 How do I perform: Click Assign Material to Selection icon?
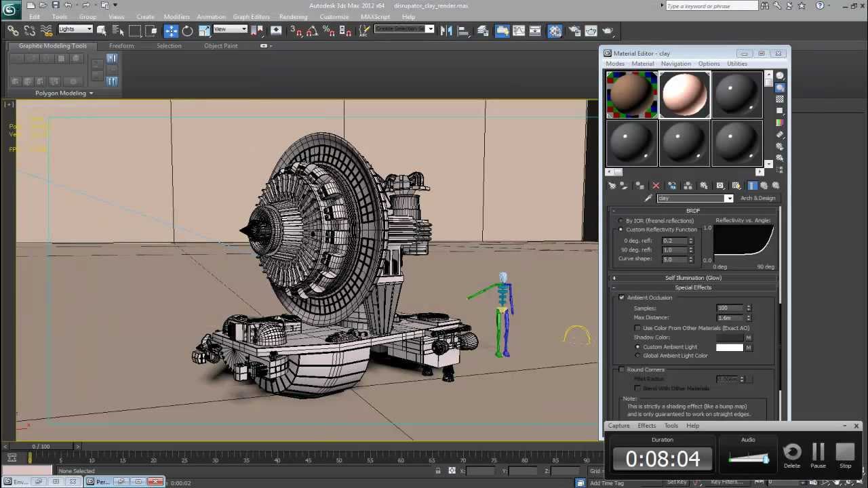639,185
